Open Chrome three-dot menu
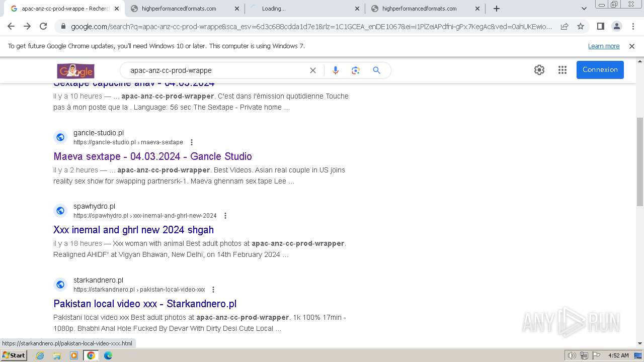 tap(633, 27)
